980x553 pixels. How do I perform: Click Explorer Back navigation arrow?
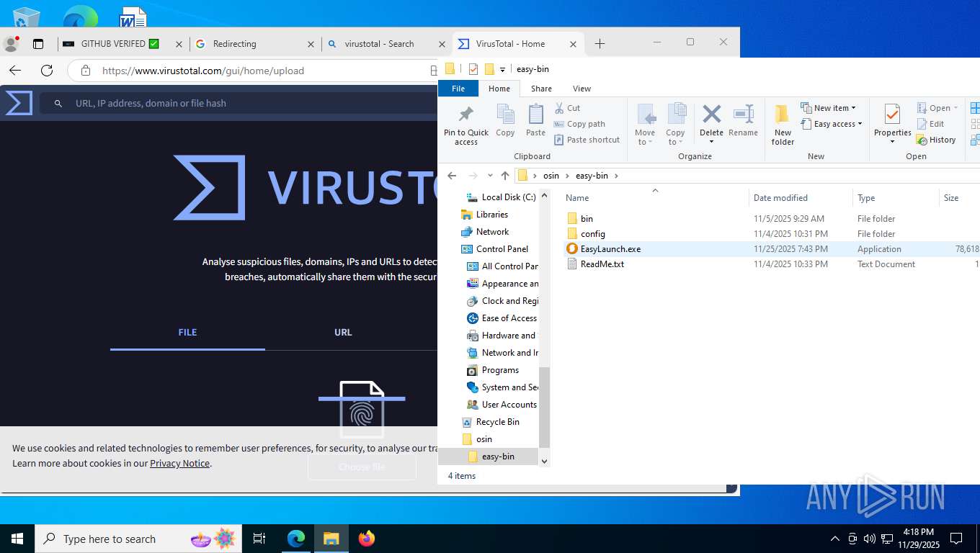452,176
